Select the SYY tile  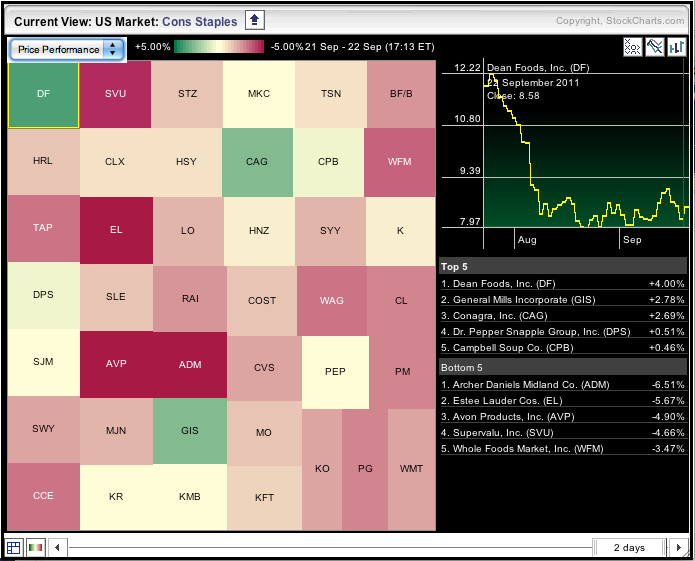pyautogui.click(x=331, y=231)
